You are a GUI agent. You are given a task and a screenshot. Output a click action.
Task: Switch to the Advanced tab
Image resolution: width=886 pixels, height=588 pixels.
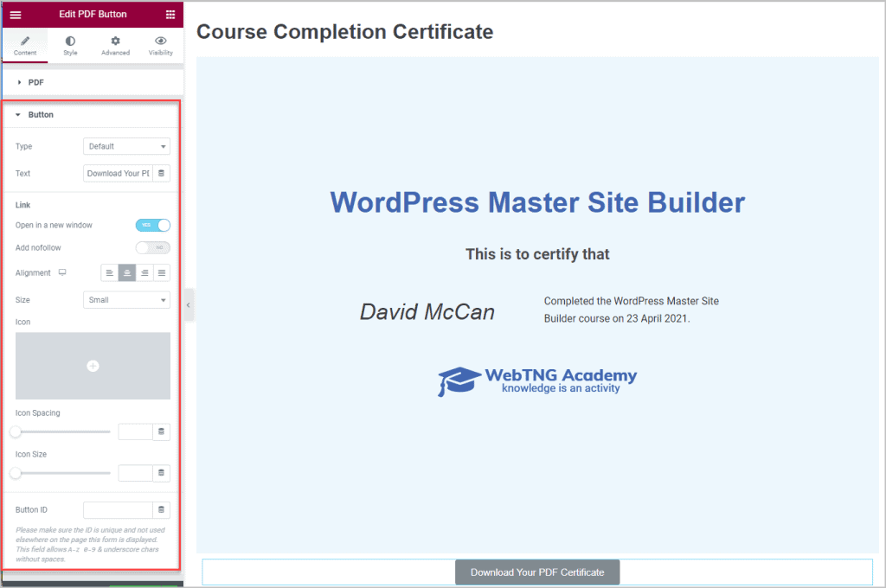coord(115,46)
